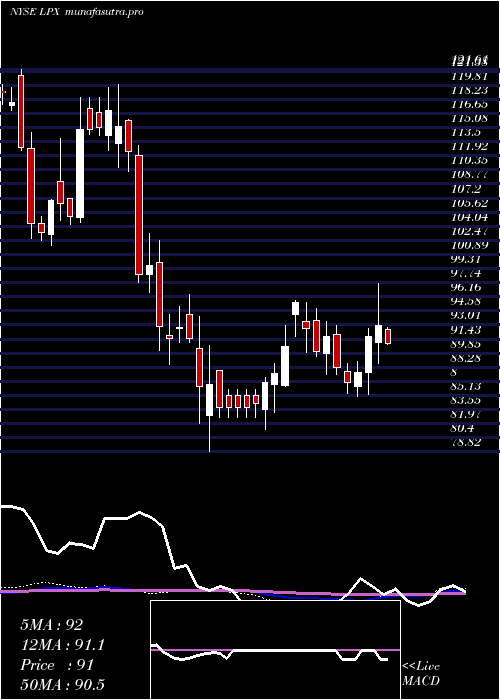The width and height of the screenshot is (500, 700).
Task: Click inside the Live MACD inset chart
Action: click(275, 650)
